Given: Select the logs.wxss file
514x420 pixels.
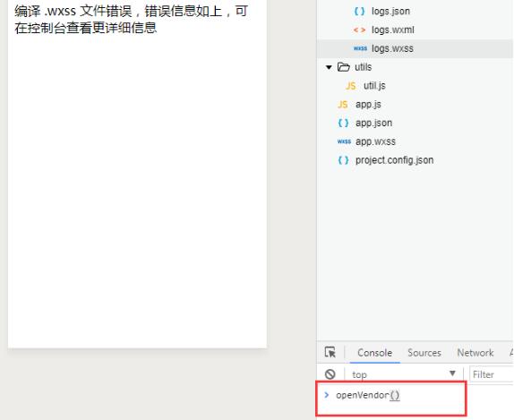Looking at the screenshot, I should coord(415,49).
